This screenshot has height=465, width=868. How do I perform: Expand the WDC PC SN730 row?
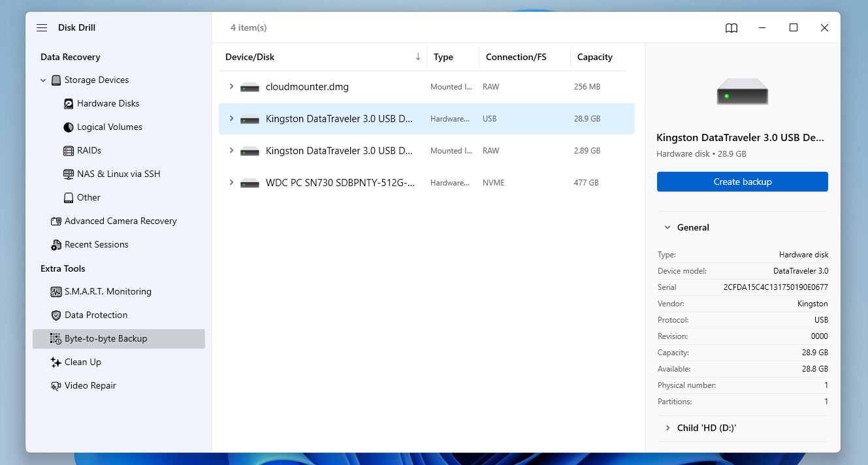(x=231, y=183)
